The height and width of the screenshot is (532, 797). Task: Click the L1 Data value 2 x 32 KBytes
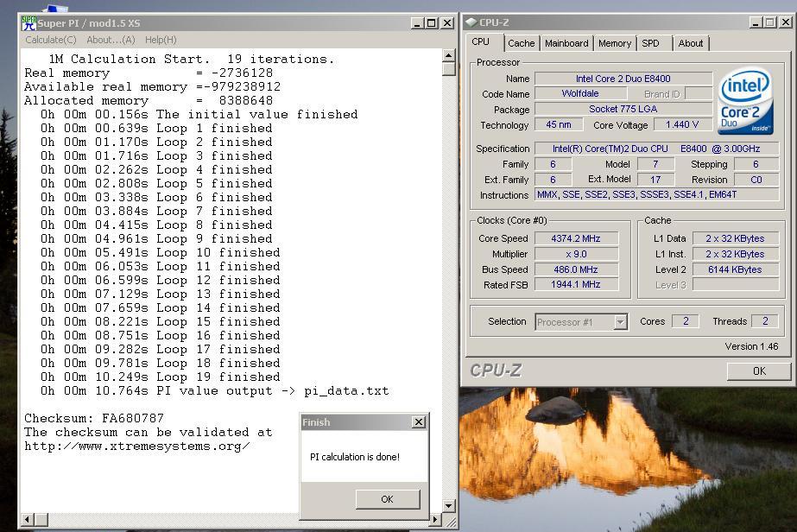[735, 238]
